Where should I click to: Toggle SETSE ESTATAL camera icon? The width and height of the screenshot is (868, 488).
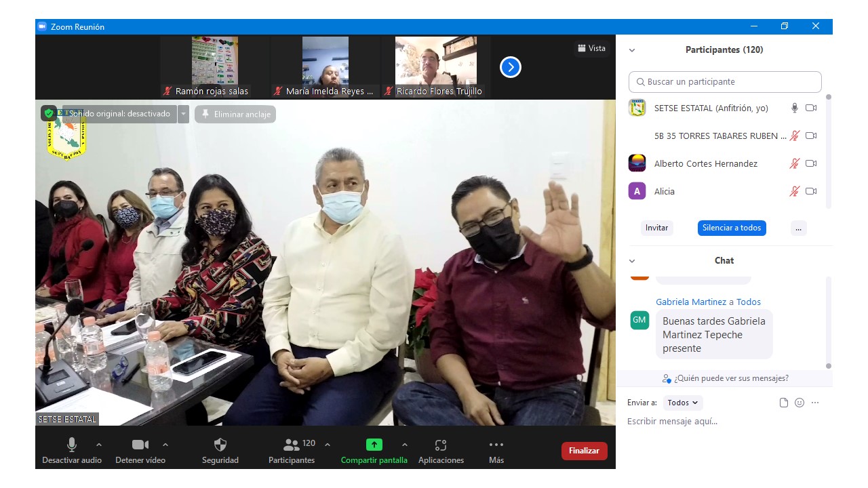coord(811,108)
